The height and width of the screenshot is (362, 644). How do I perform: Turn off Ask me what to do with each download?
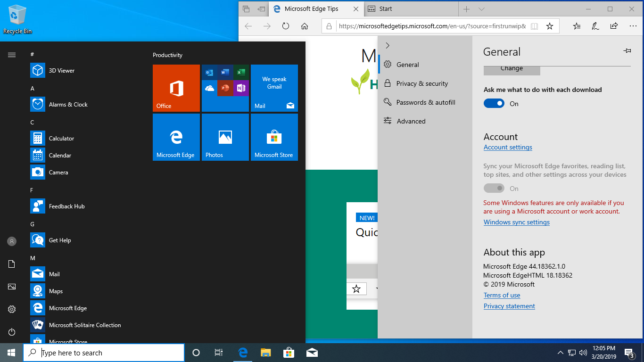point(494,104)
